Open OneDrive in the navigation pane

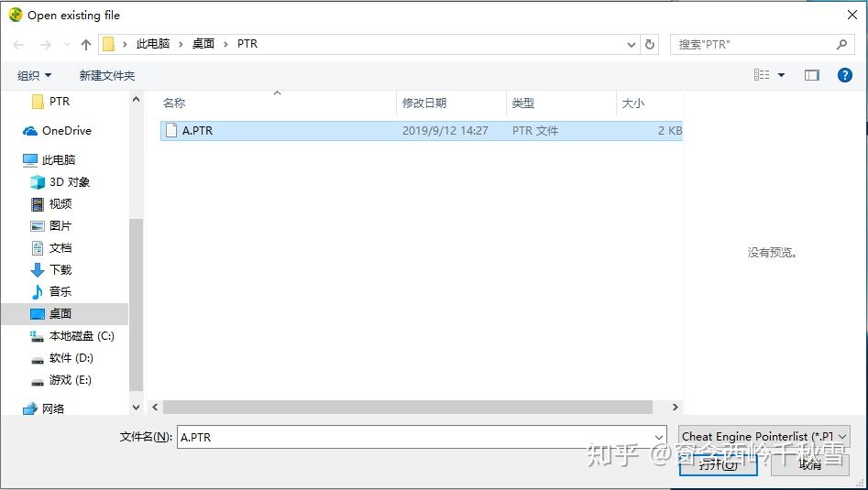(57, 131)
